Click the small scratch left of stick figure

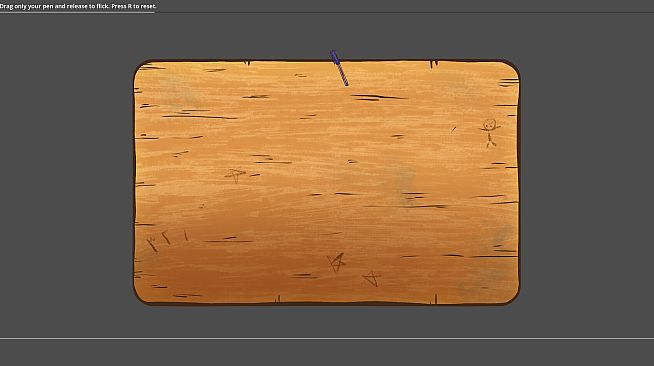[453, 129]
